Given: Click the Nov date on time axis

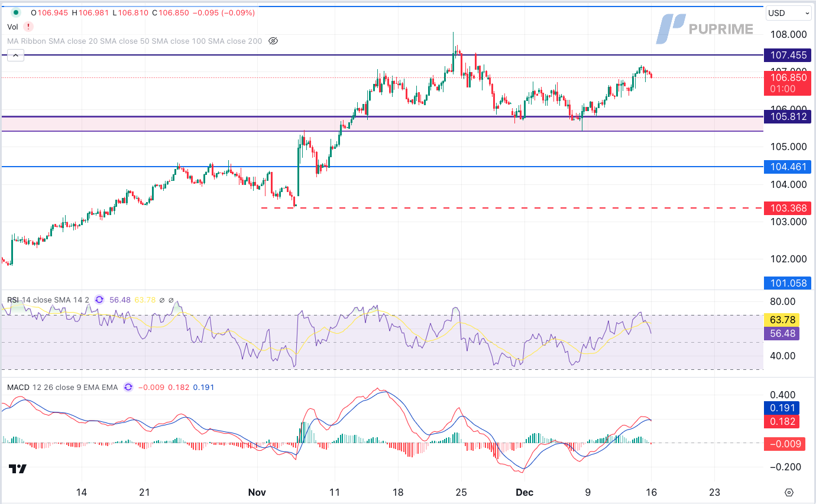Looking at the screenshot, I should pyautogui.click(x=257, y=492).
